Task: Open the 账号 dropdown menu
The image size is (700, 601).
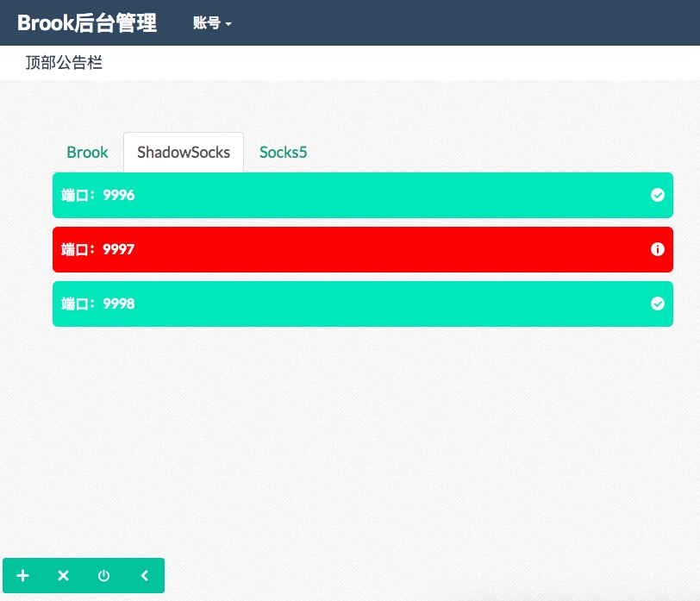Action: coord(212,22)
